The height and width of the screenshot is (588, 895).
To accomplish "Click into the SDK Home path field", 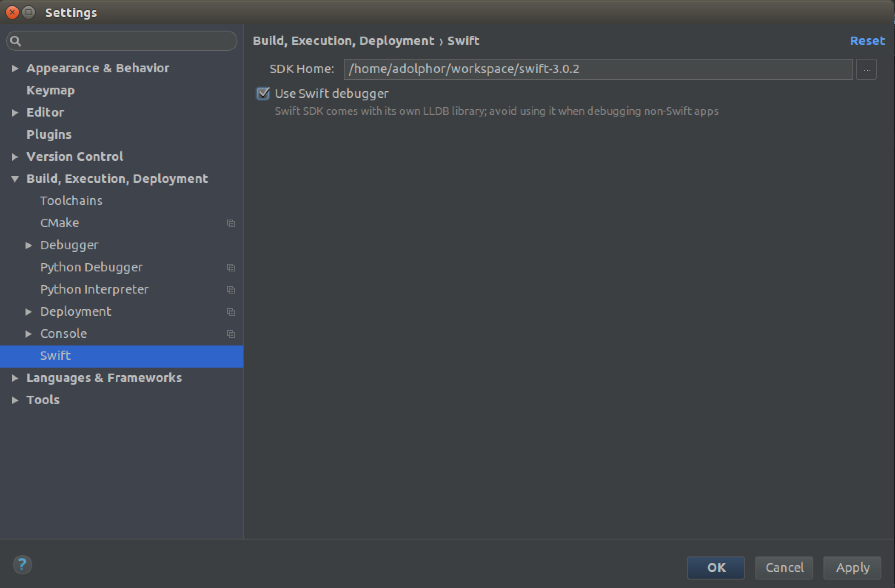I will (598, 69).
